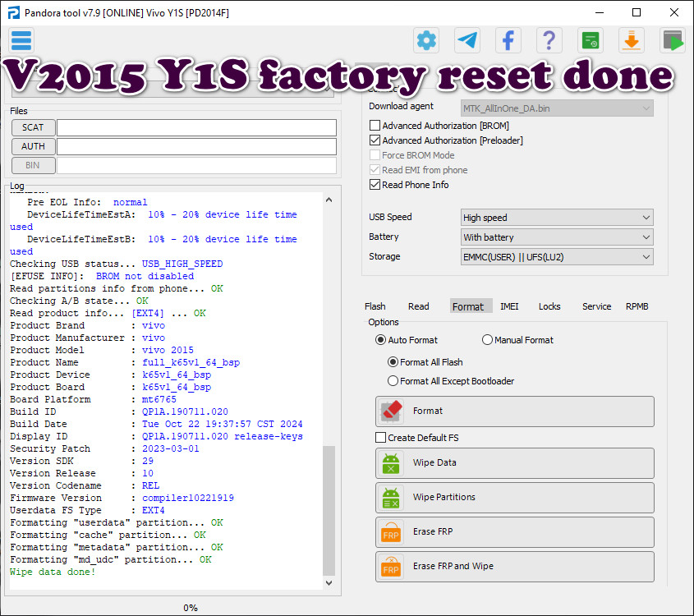Viewport: 694px width, 616px height.
Task: Click the 0% progress bar
Action: (191, 608)
